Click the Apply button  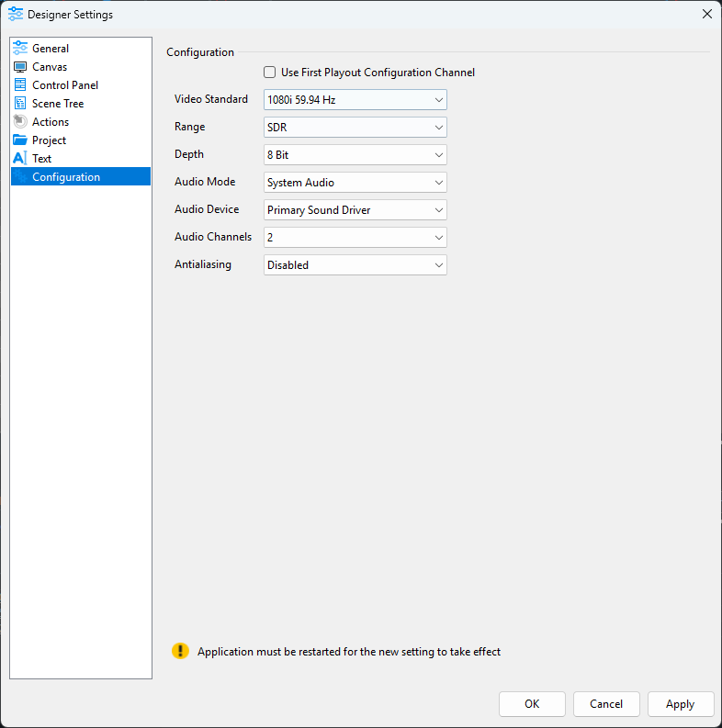[x=681, y=704]
